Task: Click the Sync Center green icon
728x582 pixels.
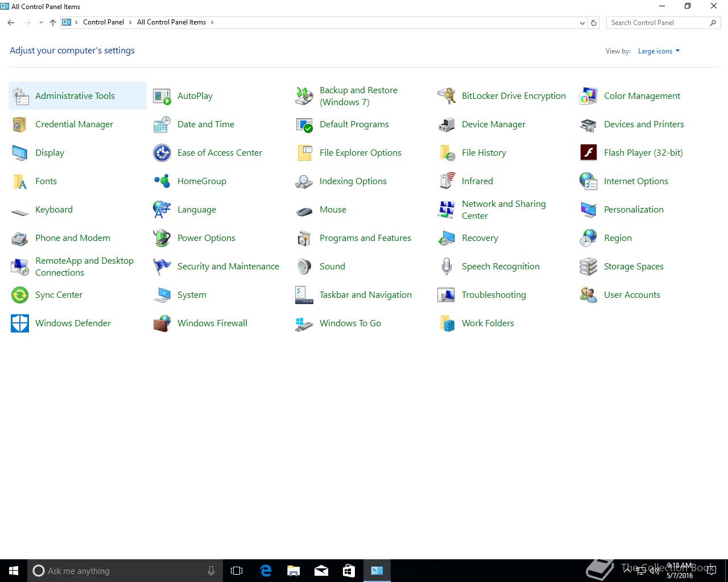Action: (20, 295)
